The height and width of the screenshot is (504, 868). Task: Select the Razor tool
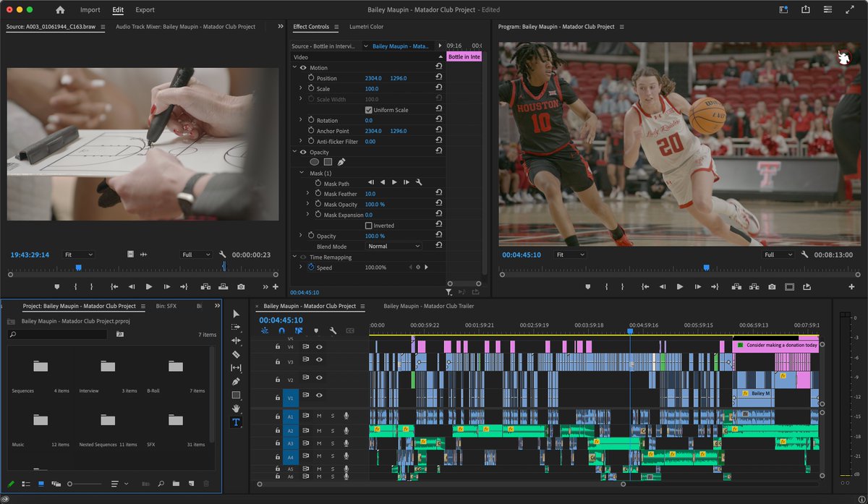pyautogui.click(x=236, y=354)
